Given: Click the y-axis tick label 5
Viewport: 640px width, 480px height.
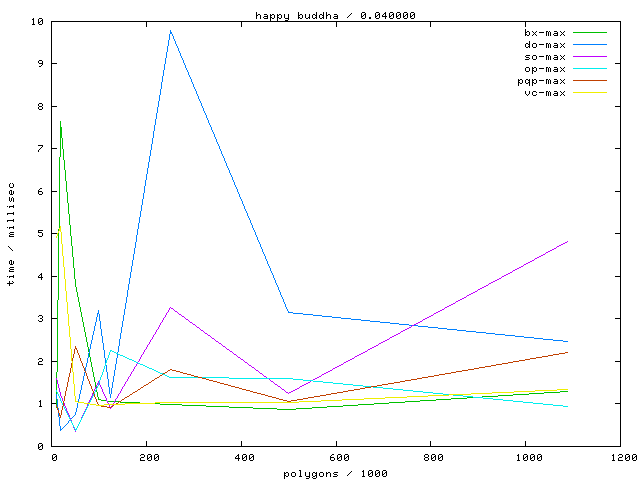Looking at the screenshot, I should pos(40,234).
